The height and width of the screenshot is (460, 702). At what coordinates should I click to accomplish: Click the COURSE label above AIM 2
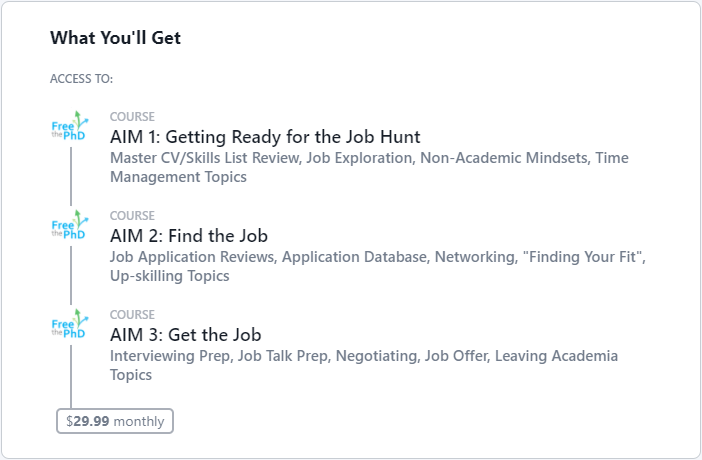pyautogui.click(x=132, y=215)
